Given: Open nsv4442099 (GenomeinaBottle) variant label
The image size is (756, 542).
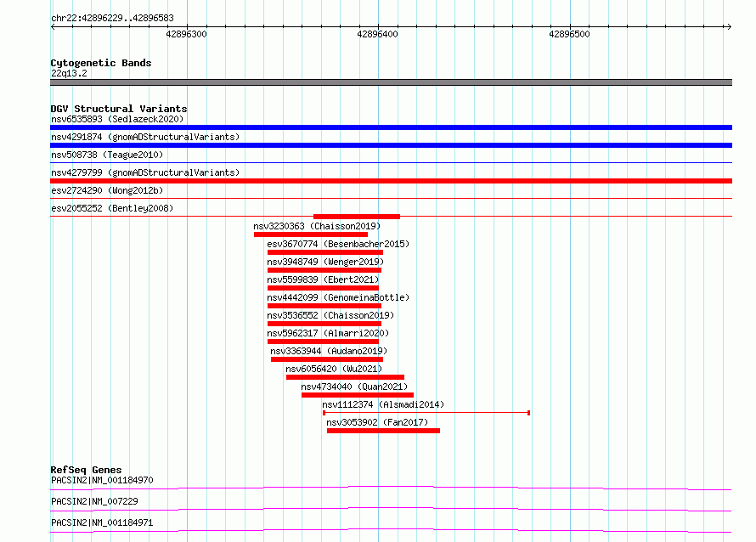Looking at the screenshot, I should click(338, 297).
